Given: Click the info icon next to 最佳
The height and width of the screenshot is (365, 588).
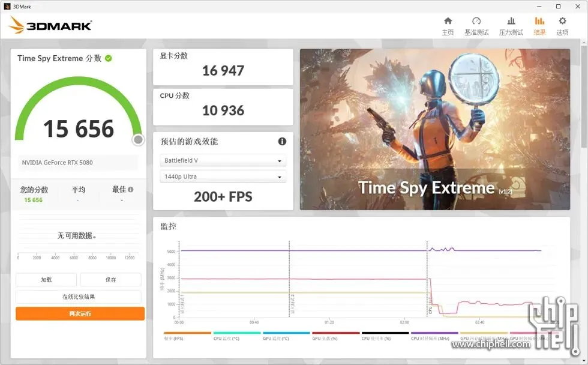Looking at the screenshot, I should [131, 190].
